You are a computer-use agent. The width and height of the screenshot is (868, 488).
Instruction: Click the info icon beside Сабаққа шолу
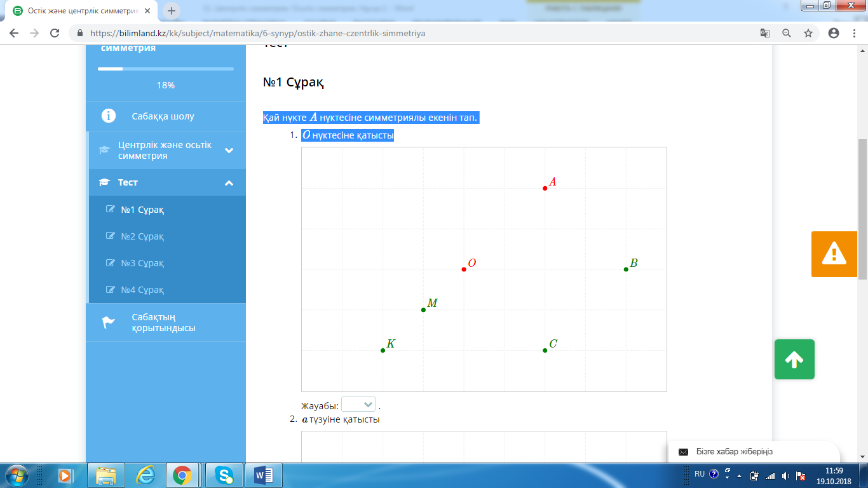click(109, 116)
